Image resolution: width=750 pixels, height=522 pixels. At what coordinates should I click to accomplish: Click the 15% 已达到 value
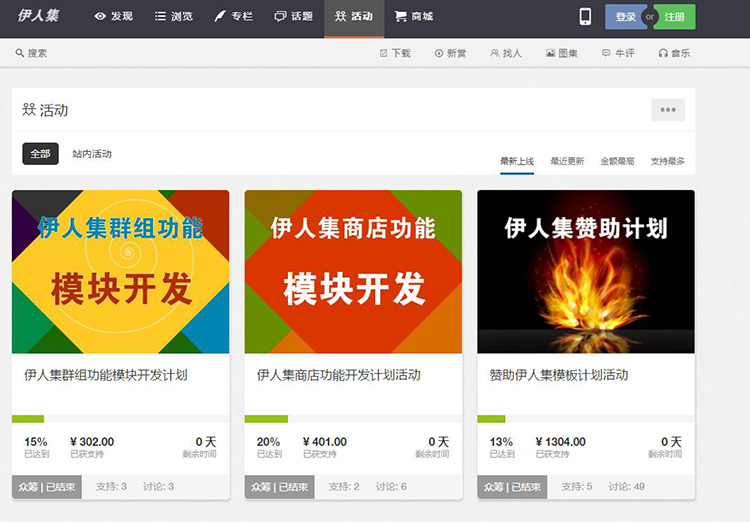click(36, 442)
